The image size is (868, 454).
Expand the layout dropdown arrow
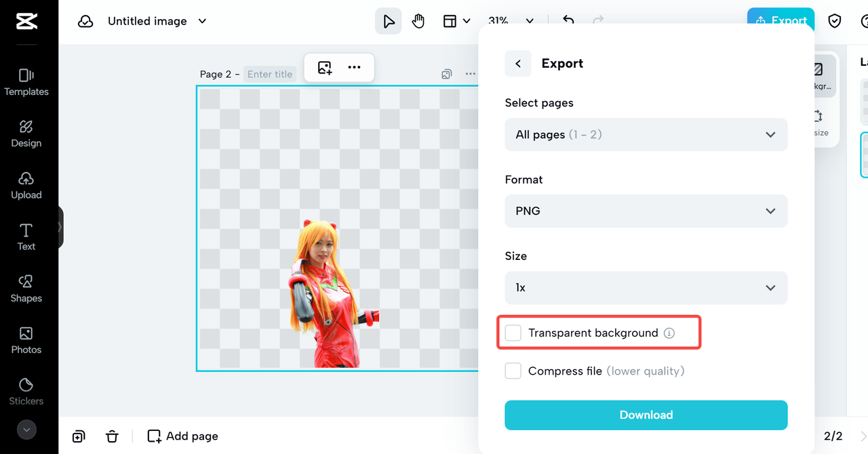coord(467,21)
